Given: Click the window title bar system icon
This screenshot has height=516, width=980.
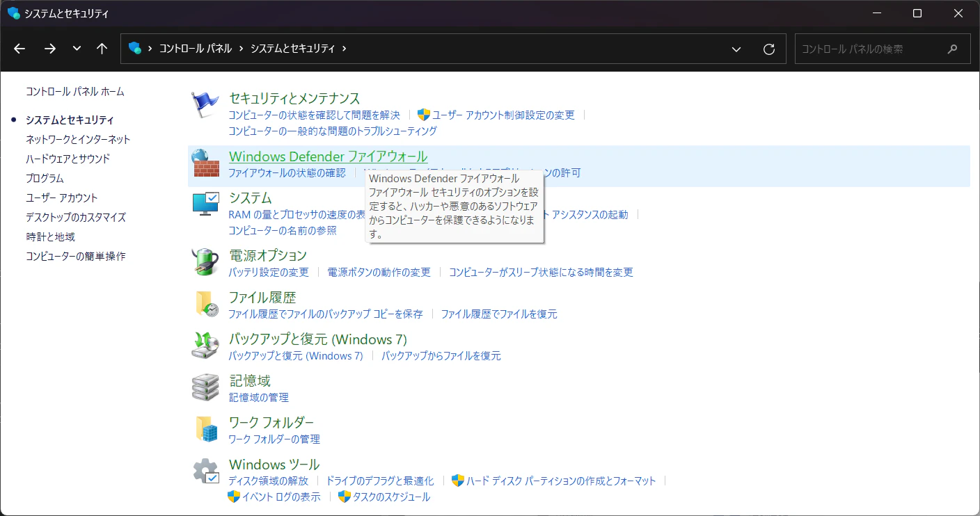Looking at the screenshot, I should [x=13, y=13].
